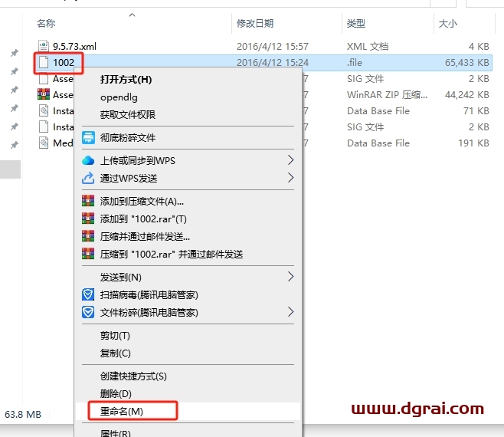Screen dimensions: 504x437
Task: Click Tencent shield icon beside 文件粉碎
Action: point(88,312)
